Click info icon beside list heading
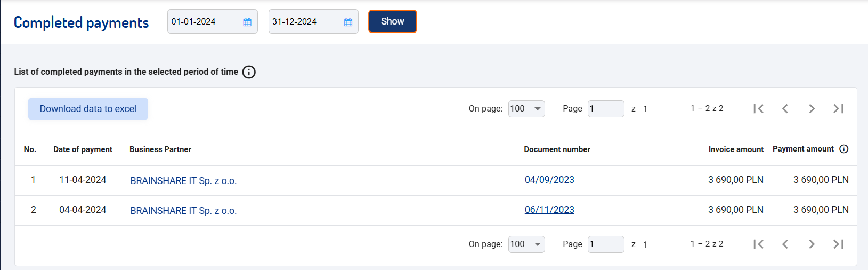This screenshot has height=270, width=868. (x=249, y=72)
